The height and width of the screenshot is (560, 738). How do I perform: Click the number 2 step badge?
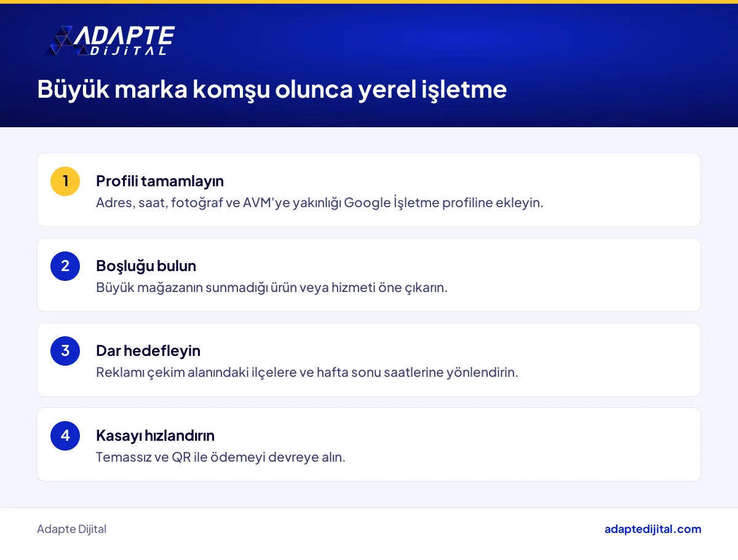pos(65,266)
